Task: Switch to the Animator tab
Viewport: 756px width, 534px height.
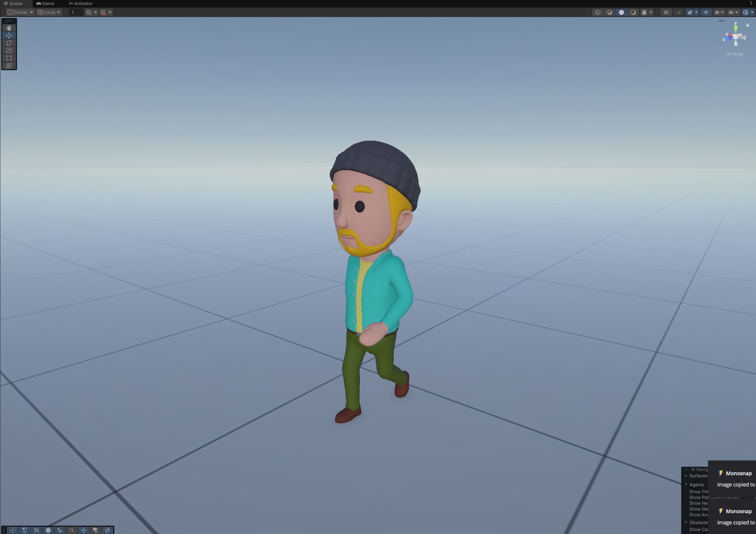Action: click(x=81, y=3)
